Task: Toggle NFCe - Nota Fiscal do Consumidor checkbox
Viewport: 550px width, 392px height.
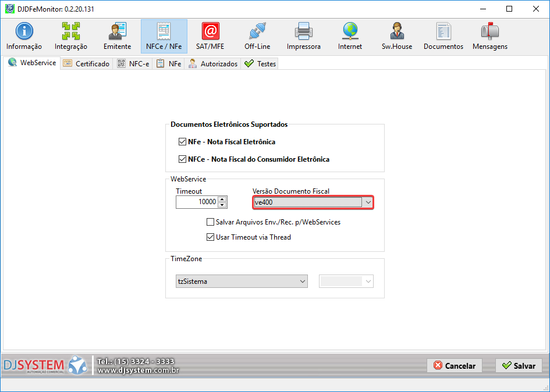Action: click(x=183, y=159)
